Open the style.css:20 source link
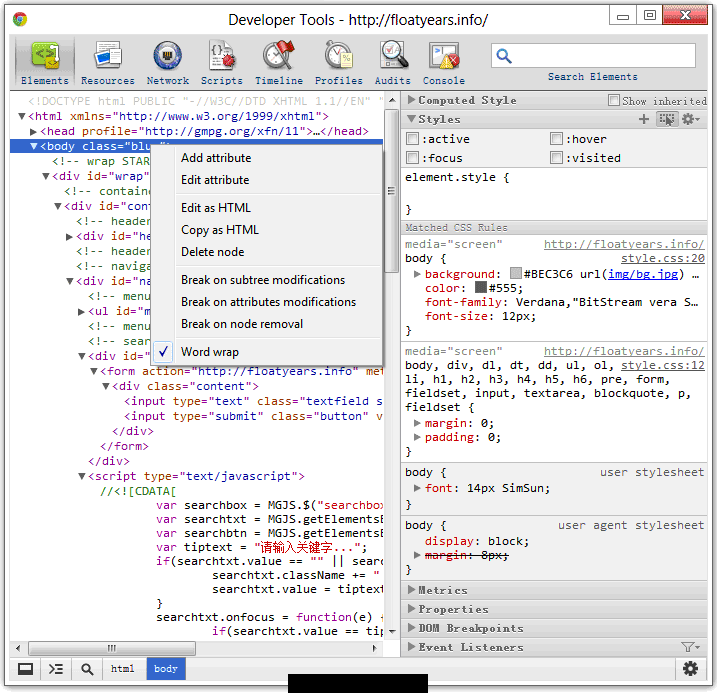The image size is (717, 693). coord(663,258)
